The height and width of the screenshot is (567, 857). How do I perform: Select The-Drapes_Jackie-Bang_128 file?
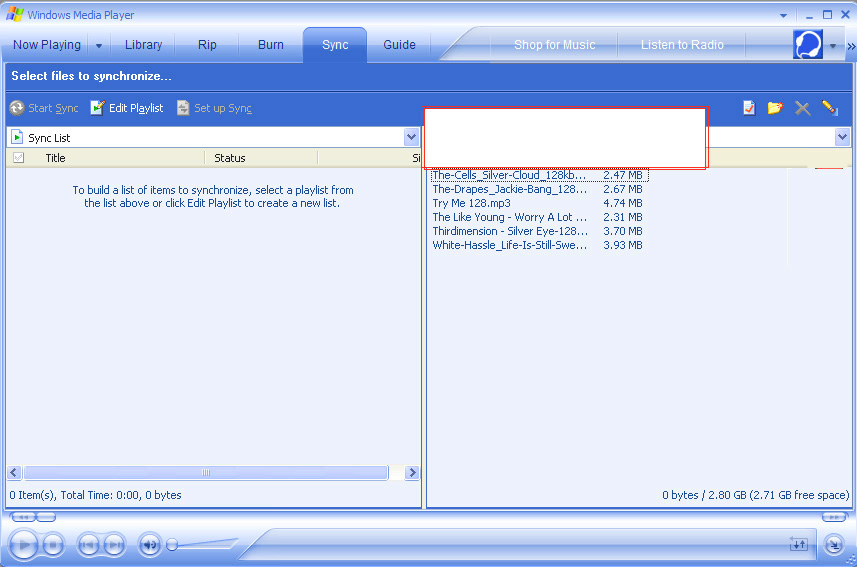point(510,189)
